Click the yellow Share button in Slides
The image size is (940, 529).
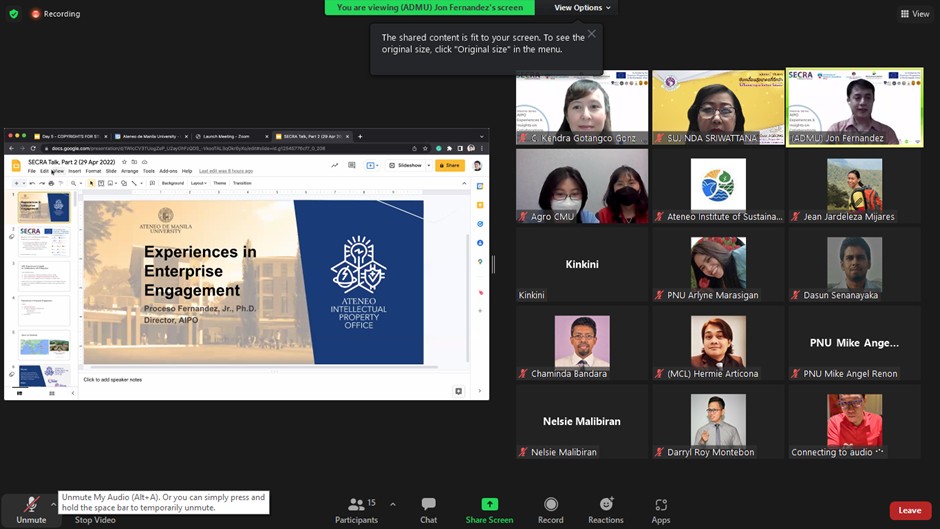pos(450,165)
